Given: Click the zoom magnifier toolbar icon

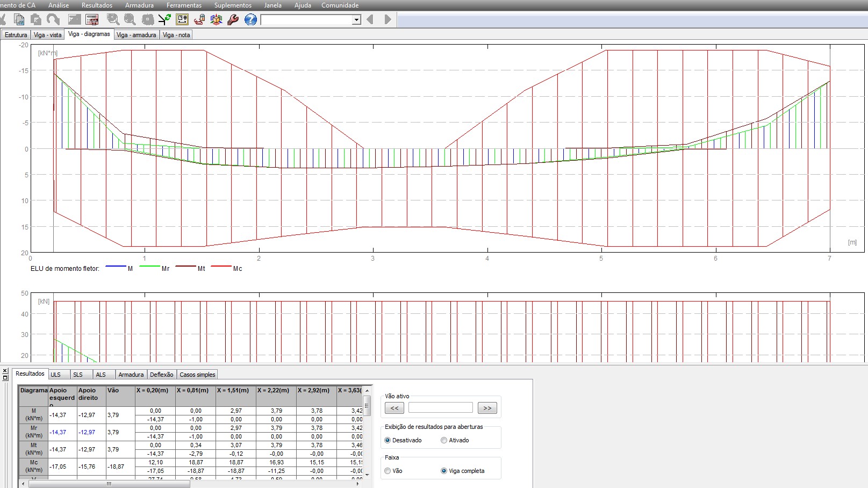Looking at the screenshot, I should [113, 20].
